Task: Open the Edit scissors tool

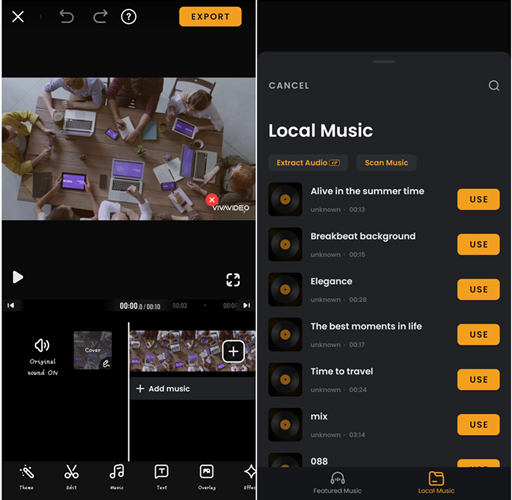Action: pos(71,477)
